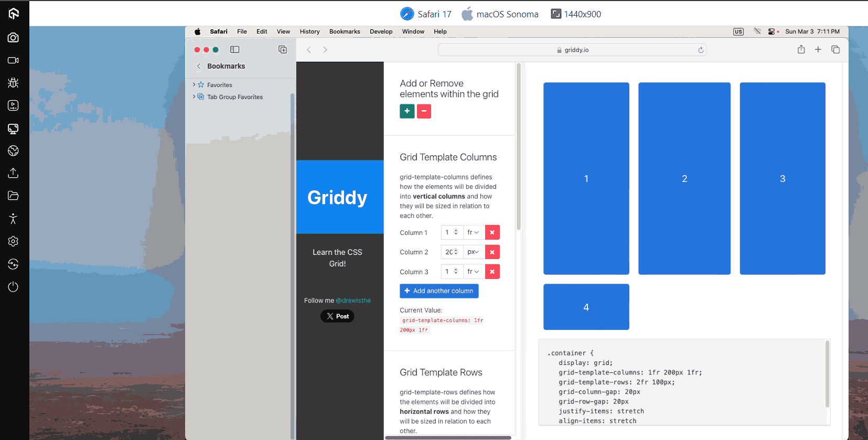Click Column 3 number stepper arrows
868x440 pixels.
coord(456,272)
